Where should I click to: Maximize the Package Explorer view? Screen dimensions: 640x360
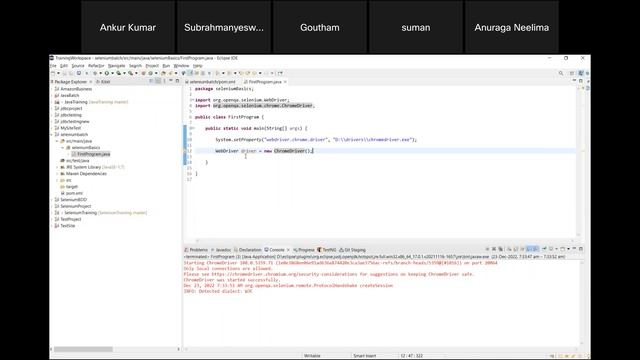coord(177,81)
